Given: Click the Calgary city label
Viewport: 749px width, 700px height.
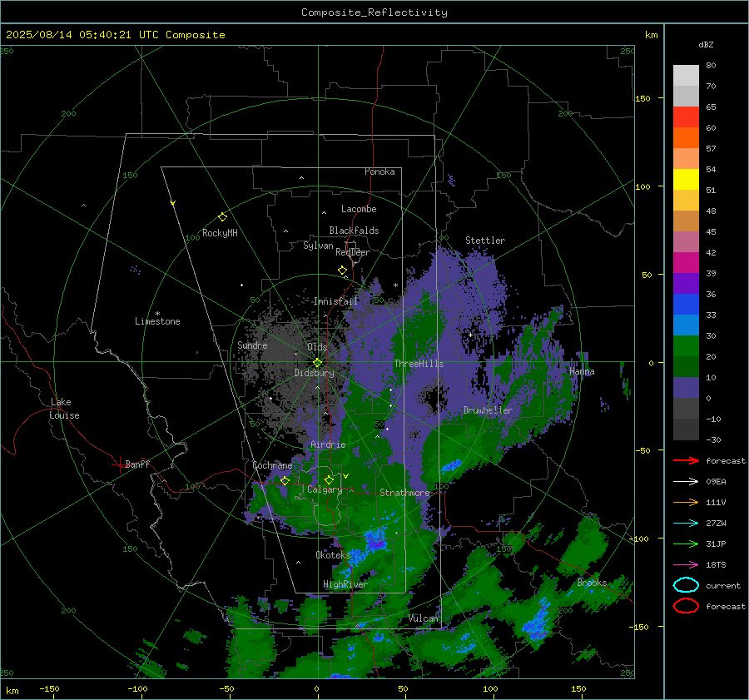Looking at the screenshot, I should click(x=325, y=489).
